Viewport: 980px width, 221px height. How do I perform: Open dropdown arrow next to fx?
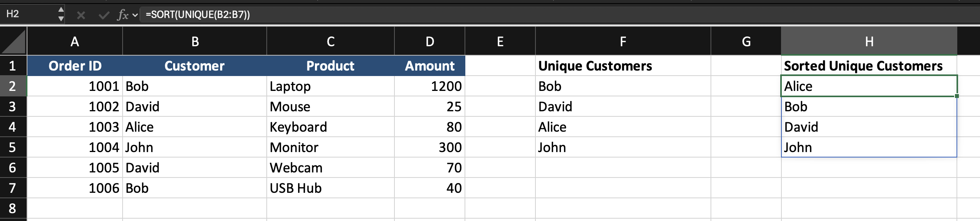[x=135, y=15]
